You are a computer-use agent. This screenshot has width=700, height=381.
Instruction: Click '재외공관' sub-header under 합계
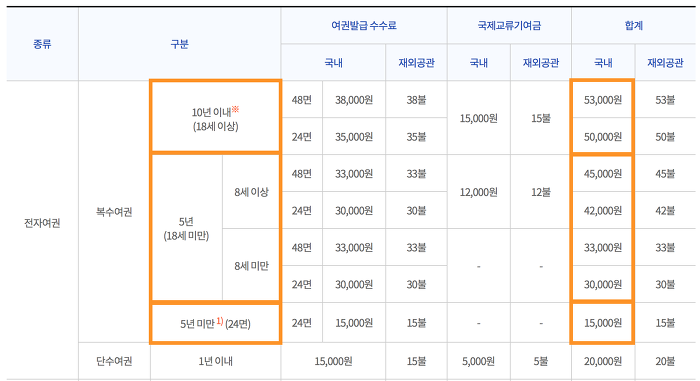pyautogui.click(x=665, y=63)
